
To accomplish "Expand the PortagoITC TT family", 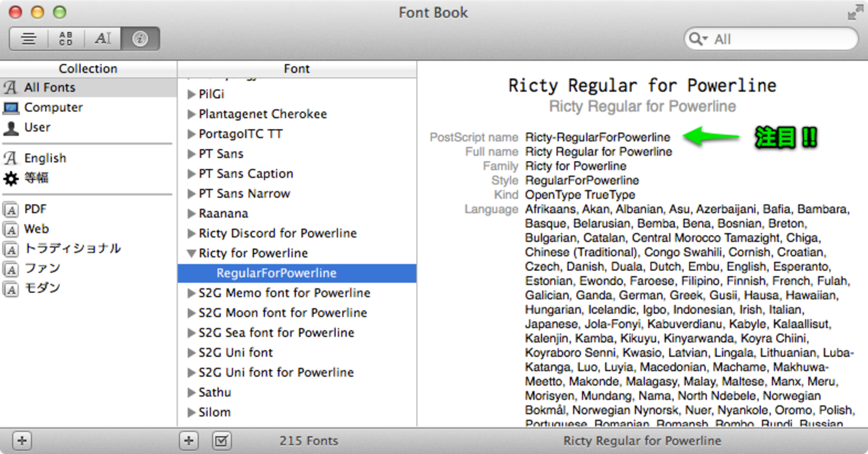I will pyautogui.click(x=192, y=134).
